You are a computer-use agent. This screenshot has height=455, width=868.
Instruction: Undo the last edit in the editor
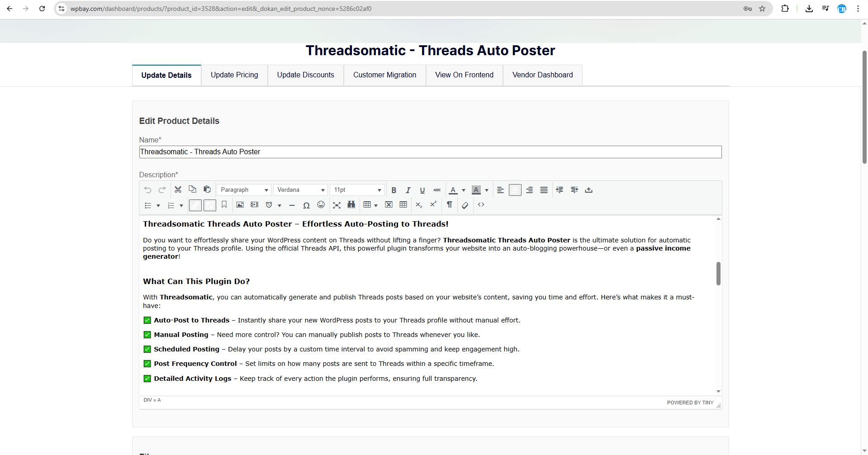[147, 190]
